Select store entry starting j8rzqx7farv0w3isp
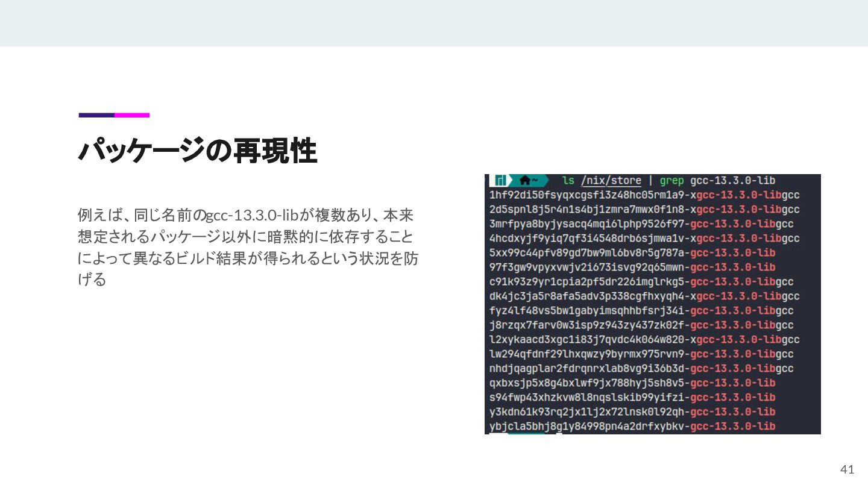Viewport: 868px width, 488px height. tap(641, 325)
